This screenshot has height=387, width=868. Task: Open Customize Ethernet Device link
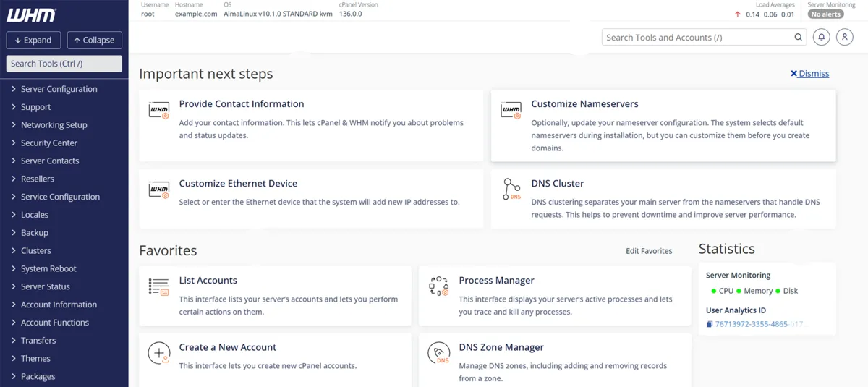(x=238, y=183)
